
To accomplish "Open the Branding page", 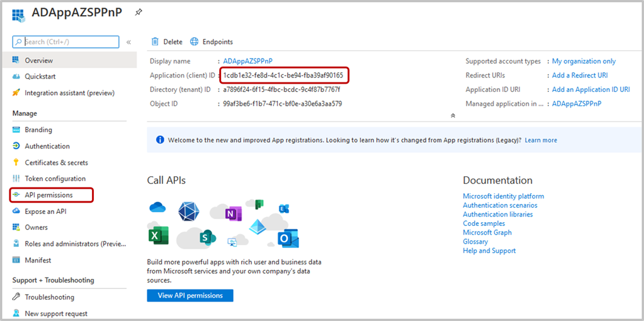I will tap(38, 130).
